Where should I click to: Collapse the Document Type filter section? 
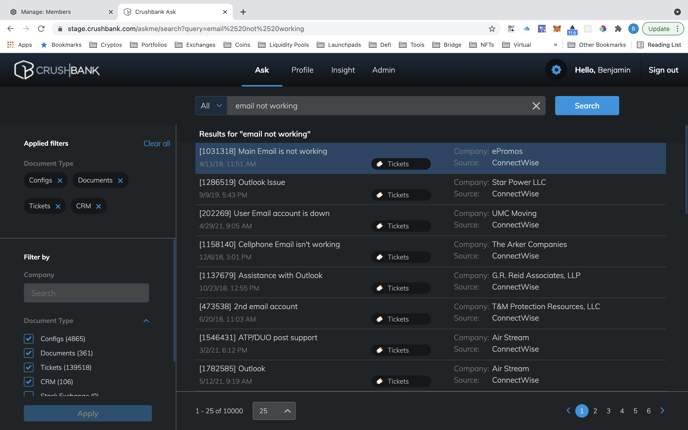[146, 321]
